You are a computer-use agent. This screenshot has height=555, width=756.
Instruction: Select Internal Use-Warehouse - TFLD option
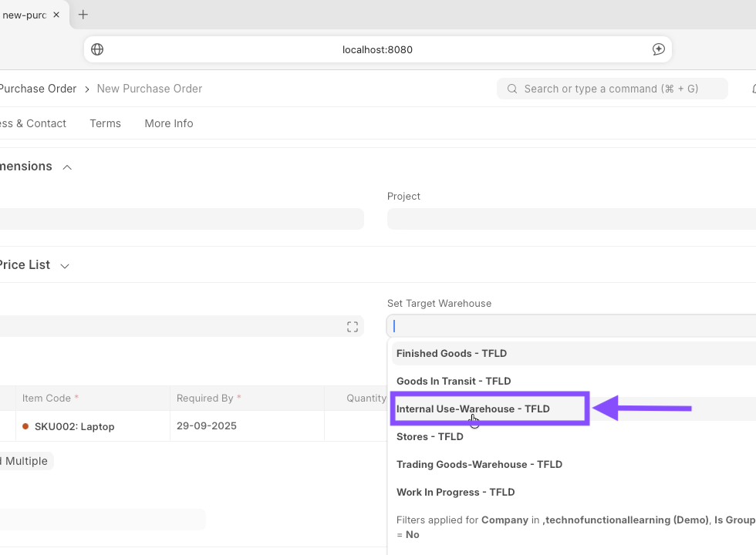point(473,409)
